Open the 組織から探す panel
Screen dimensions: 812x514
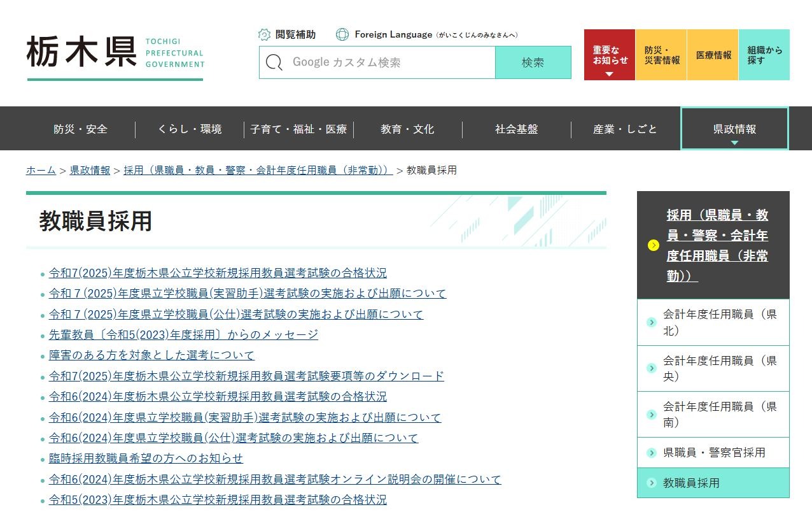click(x=764, y=55)
